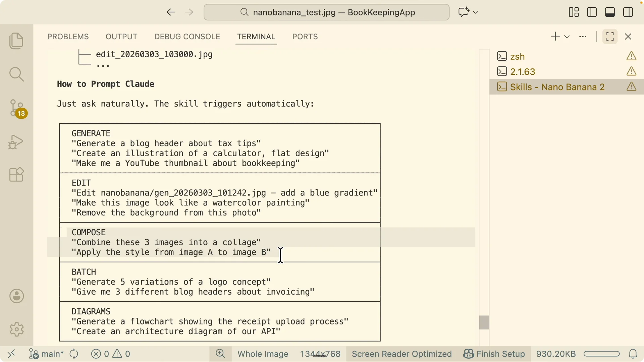Toggle the bottom panel visibility
The height and width of the screenshot is (362, 644).
tap(610, 12)
